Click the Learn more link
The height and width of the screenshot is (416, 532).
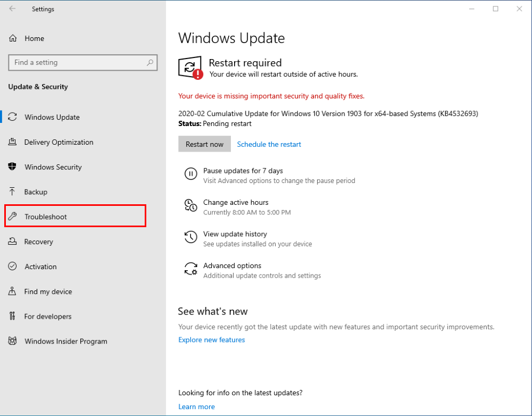196,406
